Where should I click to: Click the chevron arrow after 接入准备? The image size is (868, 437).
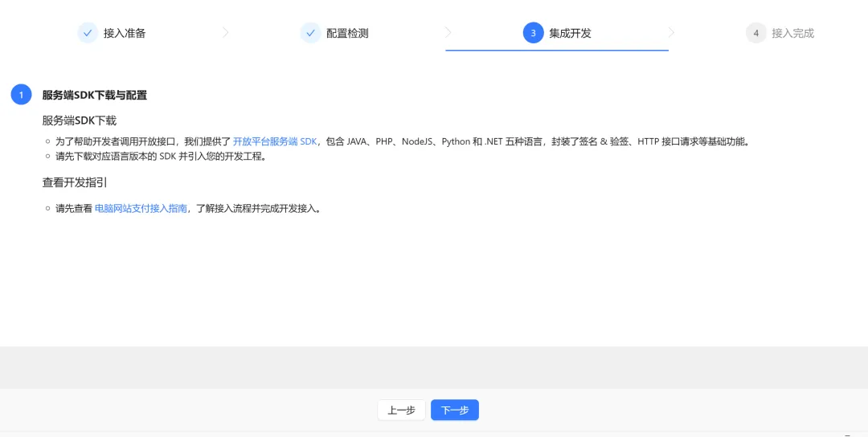click(x=226, y=33)
